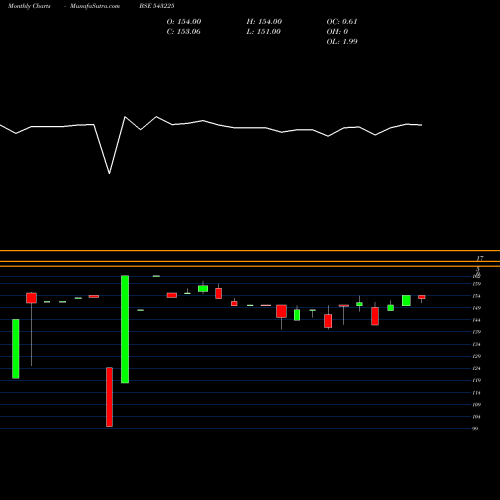Click the 'BSE 543225' symbol label
The width and height of the screenshot is (500, 500).
(x=157, y=6)
